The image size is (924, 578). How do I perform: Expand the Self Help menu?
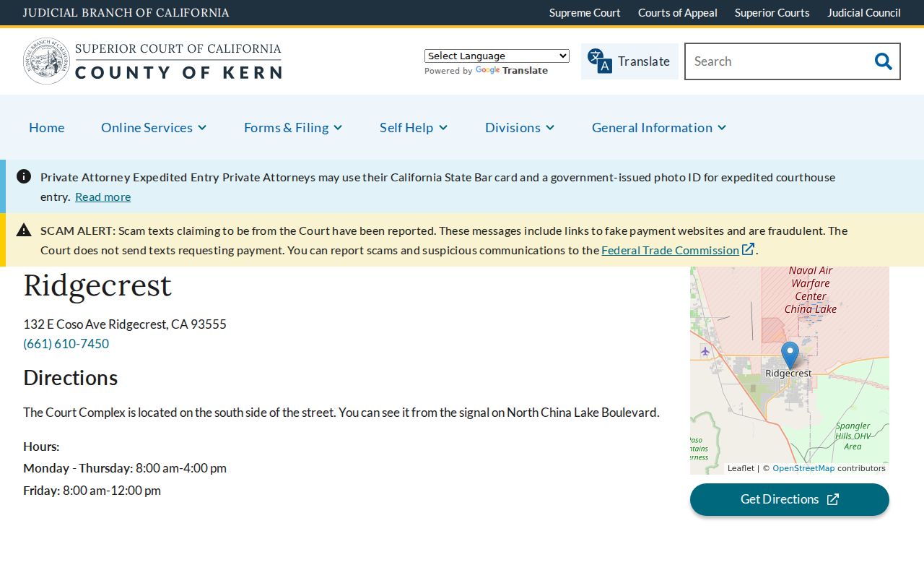pos(414,127)
